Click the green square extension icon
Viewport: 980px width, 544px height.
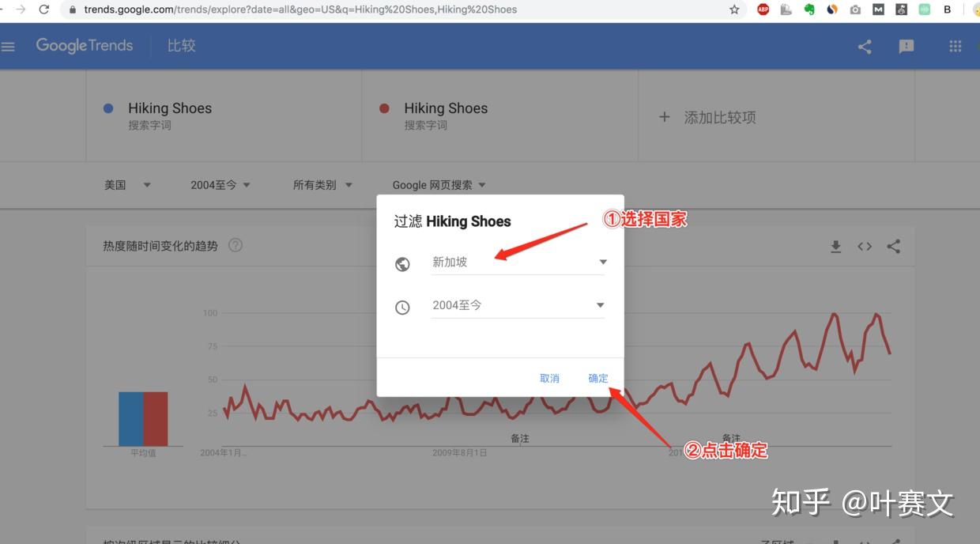point(925,9)
